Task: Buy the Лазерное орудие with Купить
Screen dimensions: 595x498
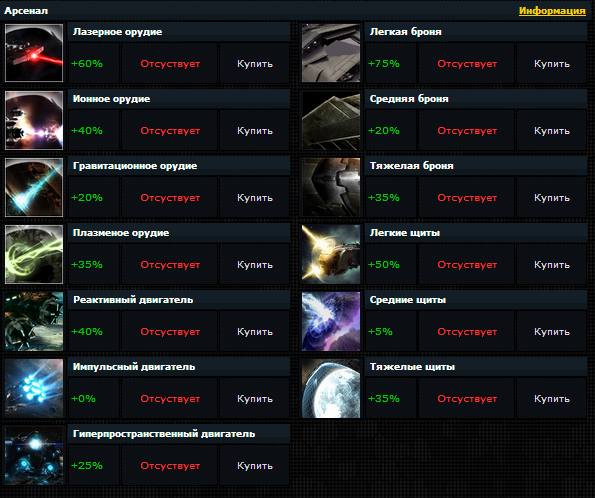Action: 255,63
